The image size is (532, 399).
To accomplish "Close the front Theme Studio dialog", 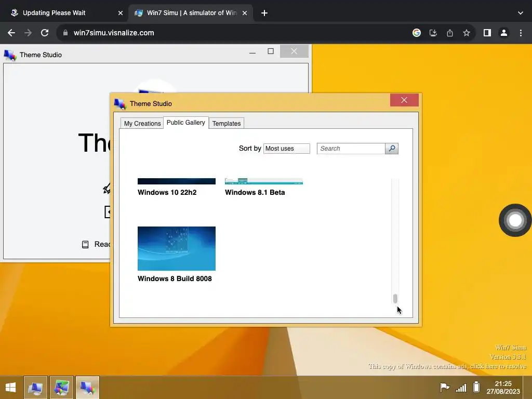I will [x=404, y=100].
